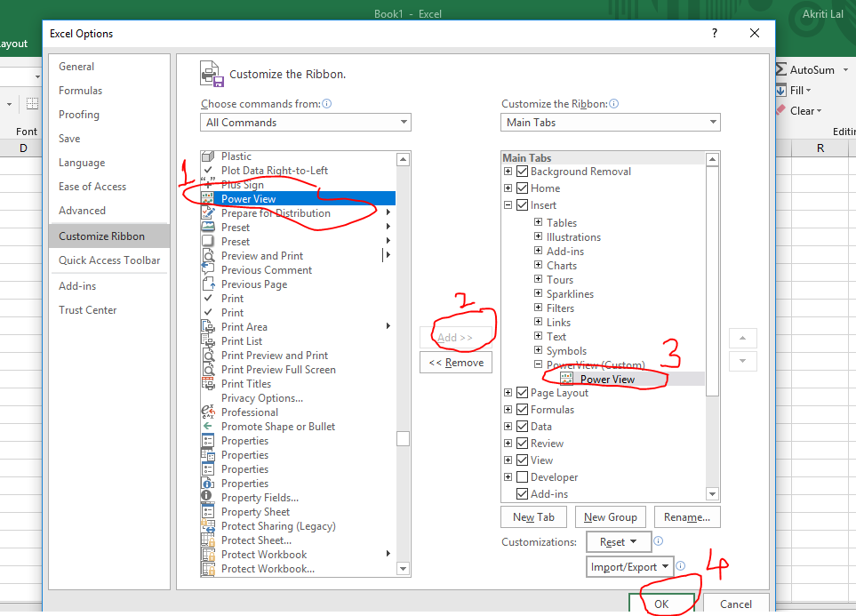856x616 pixels.
Task: Toggle the Add-ins tab checkbox
Action: (x=522, y=494)
